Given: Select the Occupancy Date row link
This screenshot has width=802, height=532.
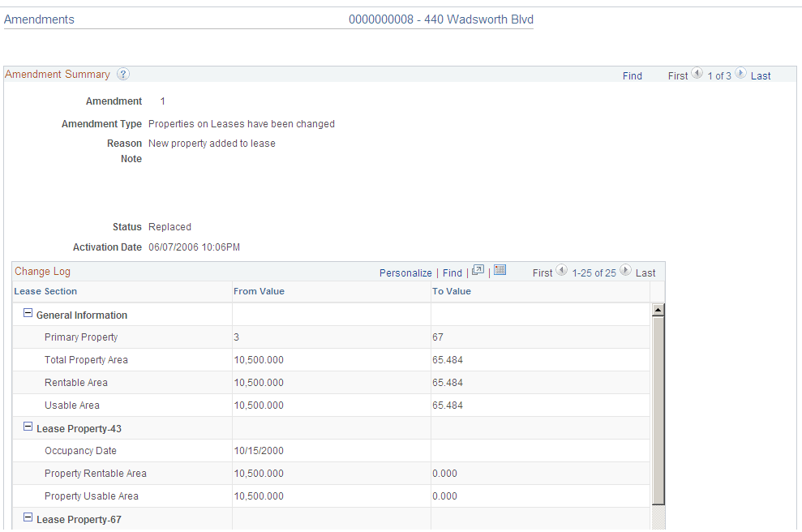Looking at the screenshot, I should tap(80, 450).
